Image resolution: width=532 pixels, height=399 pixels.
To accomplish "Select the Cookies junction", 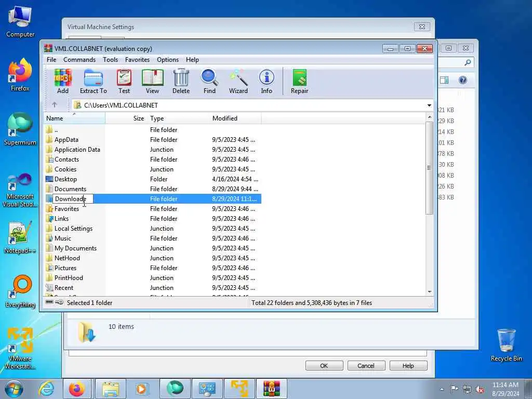I will [153, 169].
